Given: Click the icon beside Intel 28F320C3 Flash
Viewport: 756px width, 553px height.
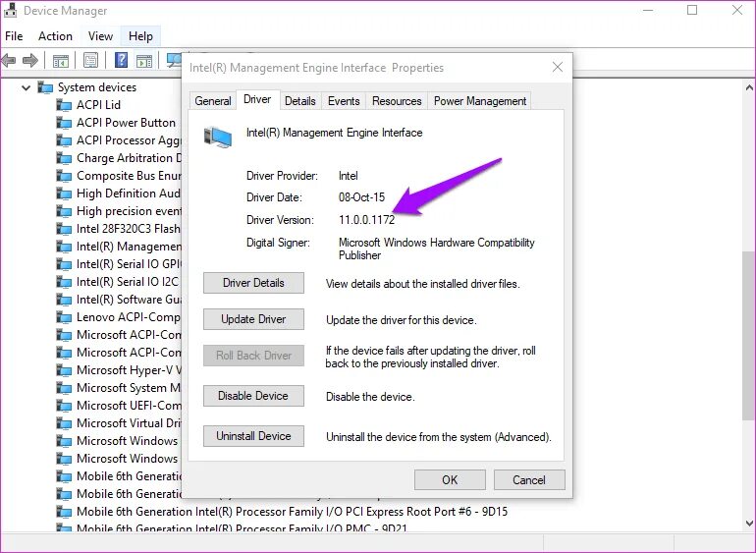Looking at the screenshot, I should (x=64, y=229).
